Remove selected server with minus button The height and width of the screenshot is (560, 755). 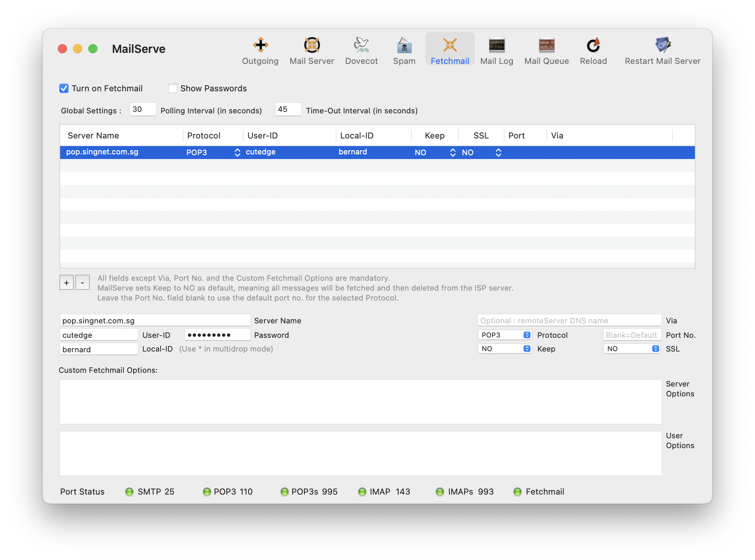83,283
